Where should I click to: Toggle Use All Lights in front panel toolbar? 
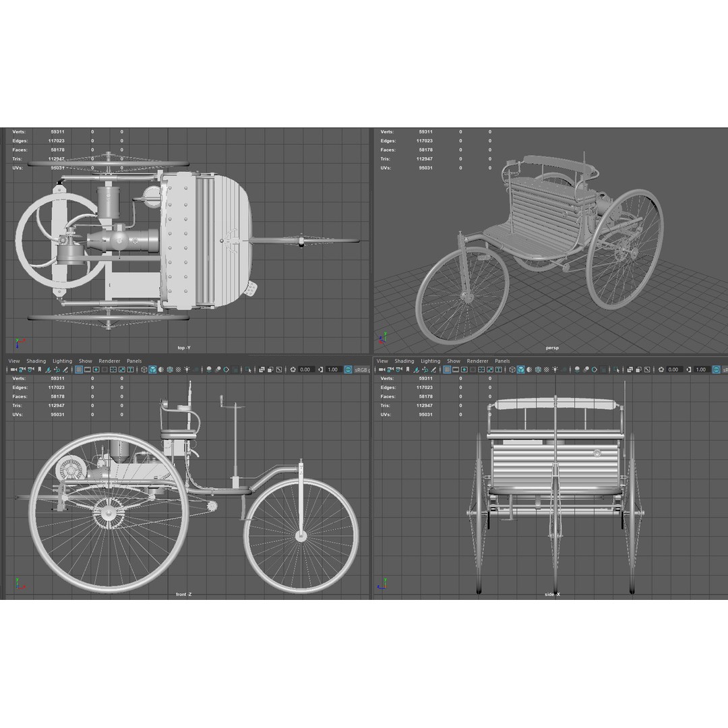pos(187,369)
